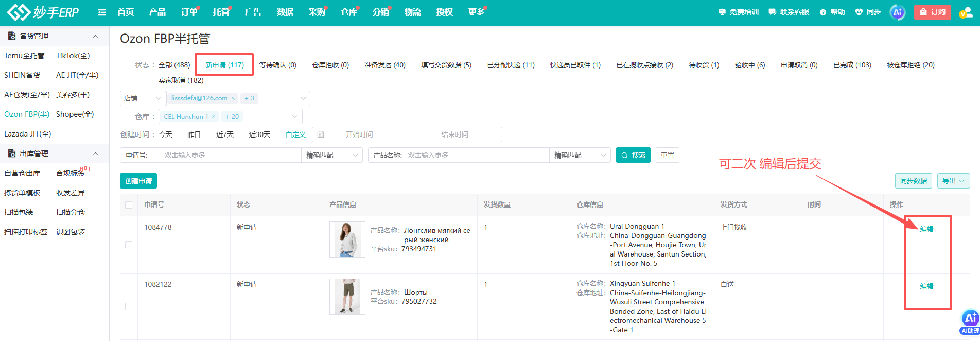
Task: Open 首页 in top navigation
Action: 126,12
